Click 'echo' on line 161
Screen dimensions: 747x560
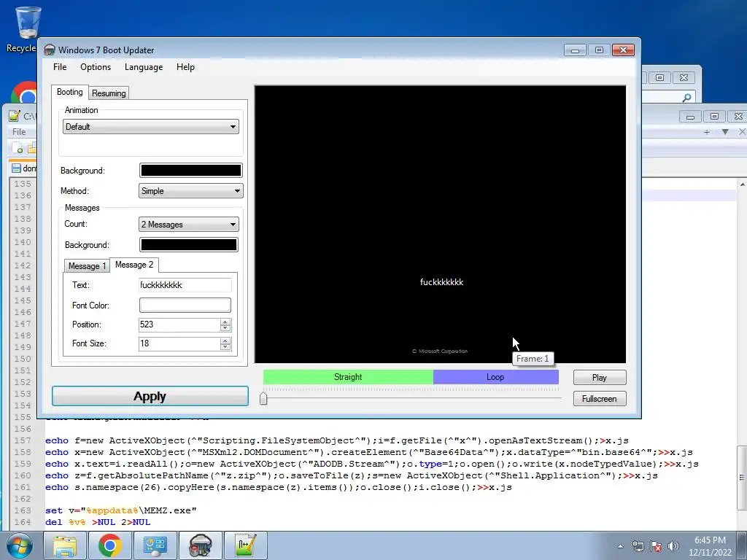(57, 487)
